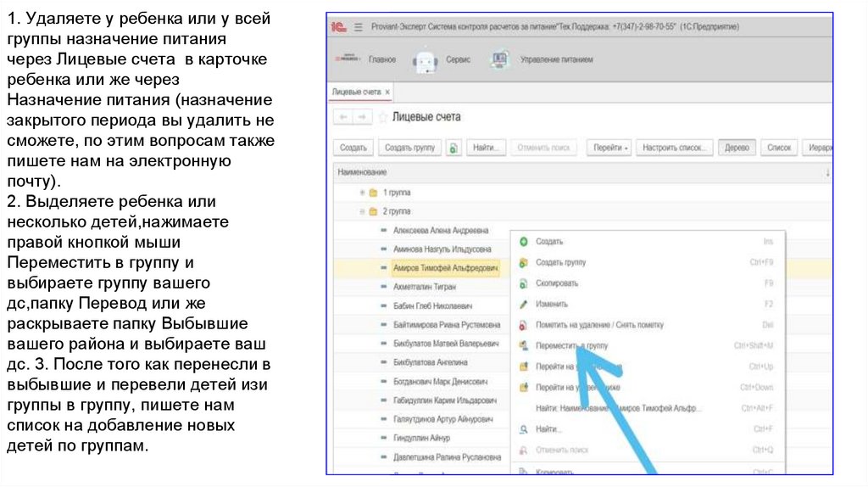Select row Амиров Тимофей Альфредович
Screen dimensions: 868x487
(445, 268)
